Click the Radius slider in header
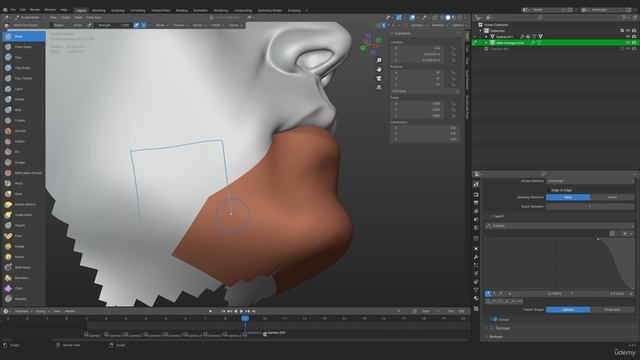Image resolution: width=640 pixels, height=360 pixels. pyautogui.click(x=68, y=25)
